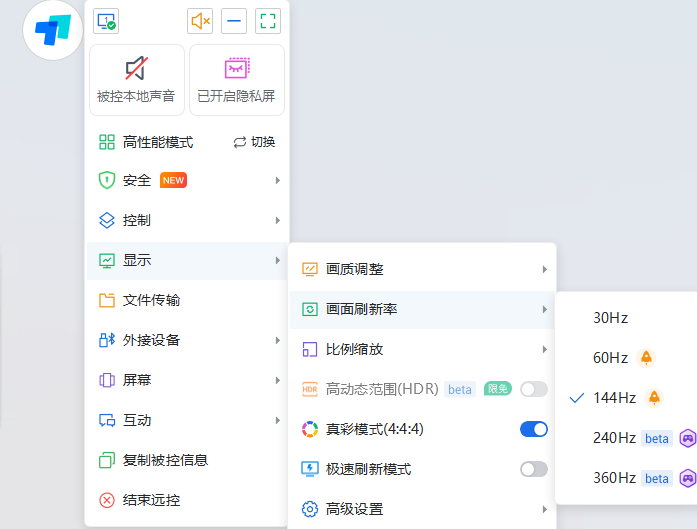Viewport: 697px width, 529px height.
Task: Open the 画质调整 submenu entry
Action: pyautogui.click(x=422, y=269)
